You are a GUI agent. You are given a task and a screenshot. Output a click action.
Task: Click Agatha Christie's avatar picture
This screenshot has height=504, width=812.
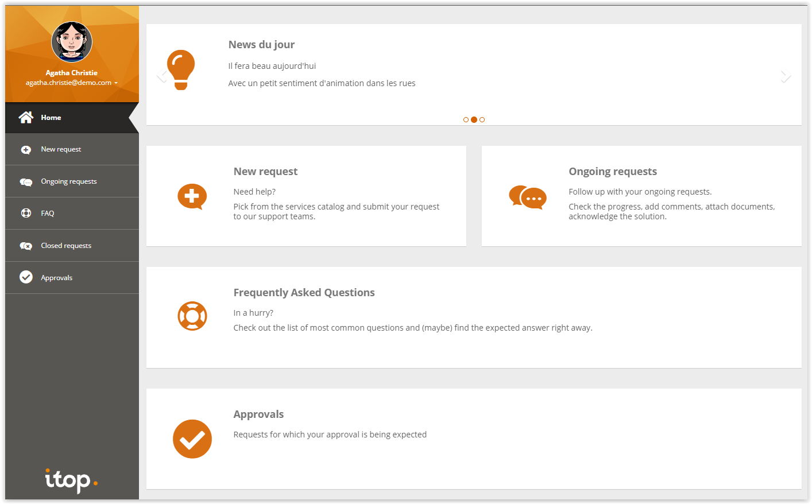(72, 42)
